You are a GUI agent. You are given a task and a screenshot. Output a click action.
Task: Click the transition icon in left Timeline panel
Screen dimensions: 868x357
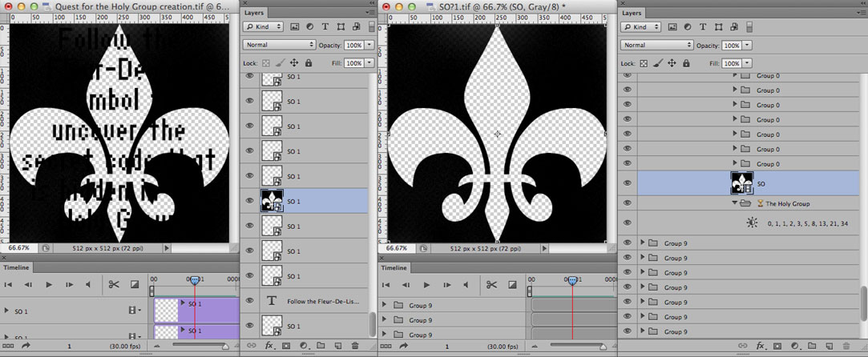pyautogui.click(x=134, y=284)
